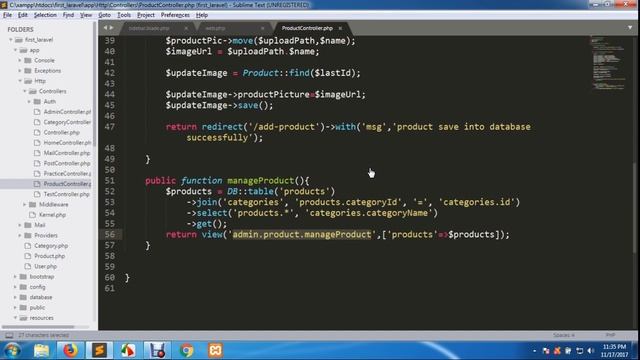
Task: Open the tab list dropdown arrow
Action: (x=630, y=28)
